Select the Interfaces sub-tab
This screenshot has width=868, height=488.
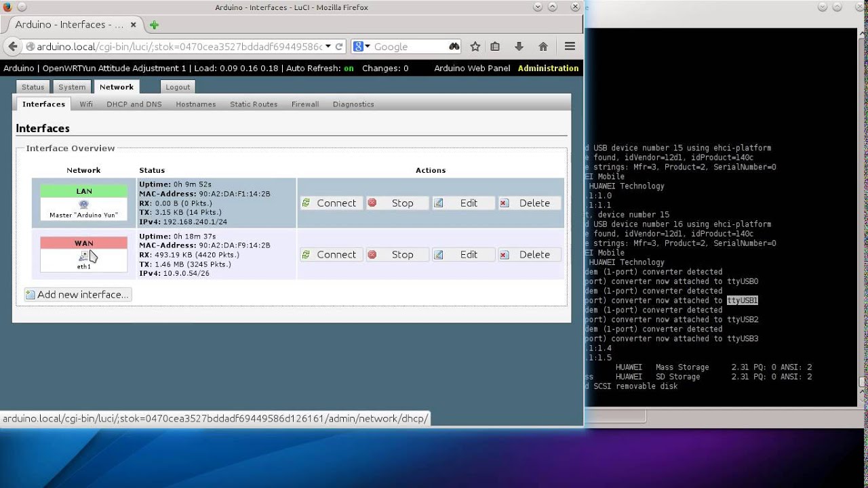43,104
